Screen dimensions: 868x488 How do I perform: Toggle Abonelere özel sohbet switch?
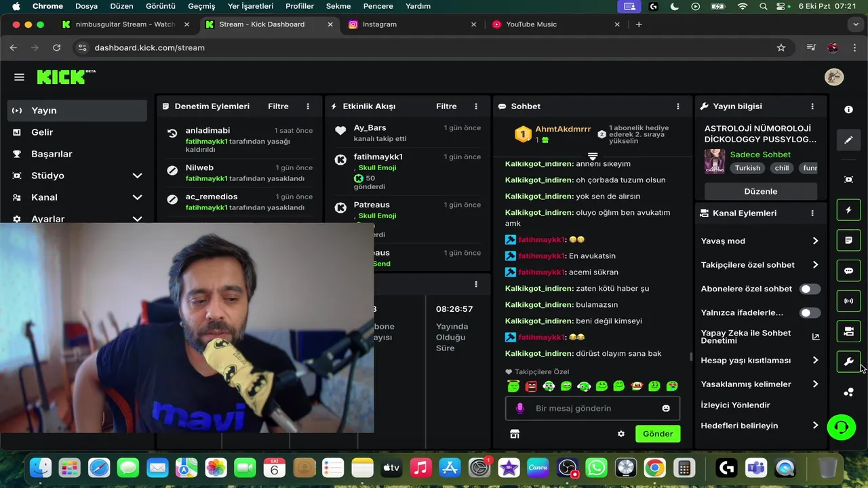click(x=810, y=289)
